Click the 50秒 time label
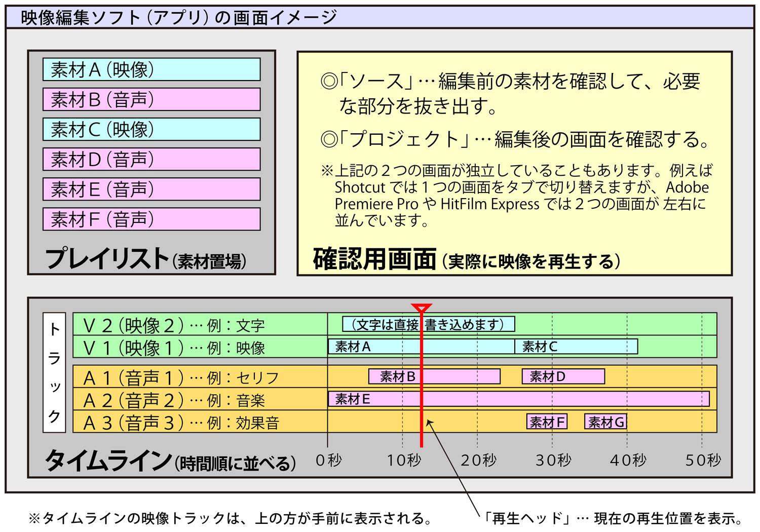Image resolution: width=760 pixels, height=532 pixels. coord(703,460)
